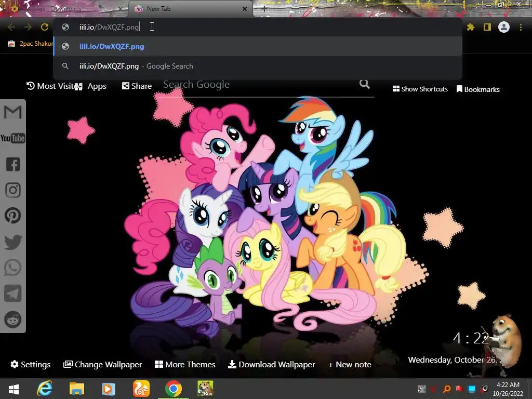Open Reddit from the sidebar
The height and width of the screenshot is (399, 532).
click(13, 320)
